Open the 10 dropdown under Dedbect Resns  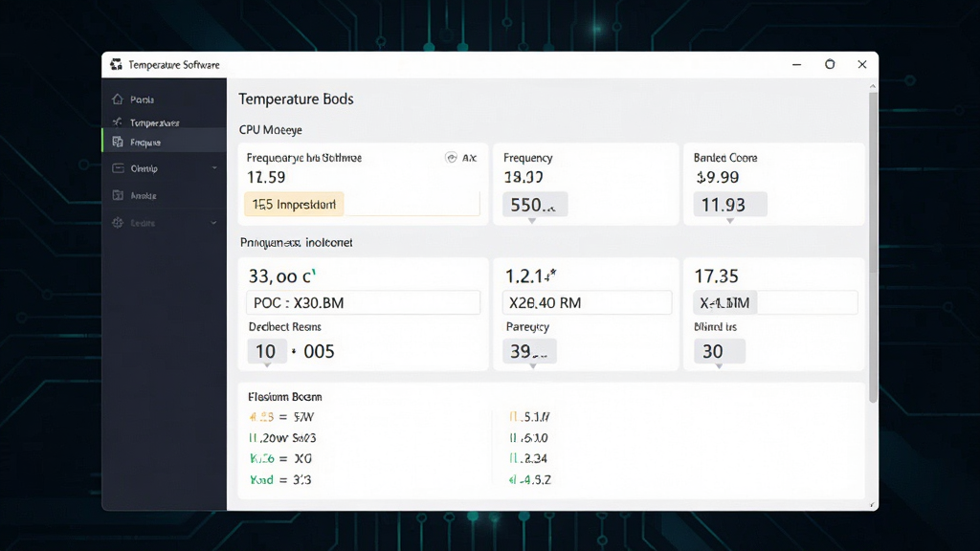tap(267, 351)
